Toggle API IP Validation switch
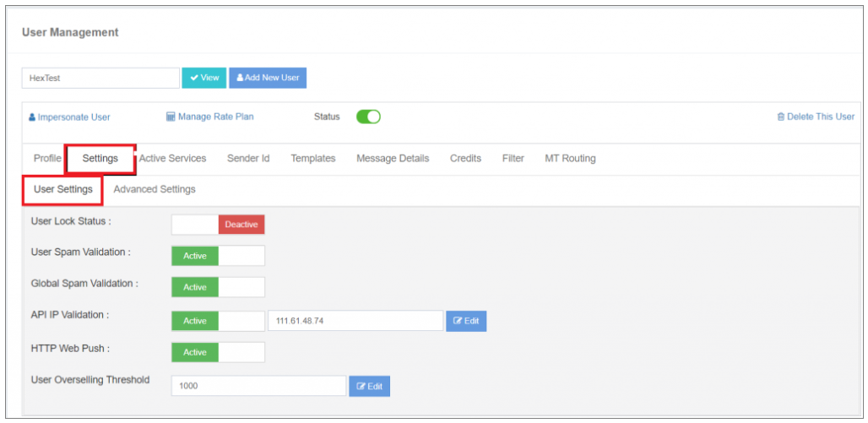This screenshot has width=868, height=423. point(218,321)
